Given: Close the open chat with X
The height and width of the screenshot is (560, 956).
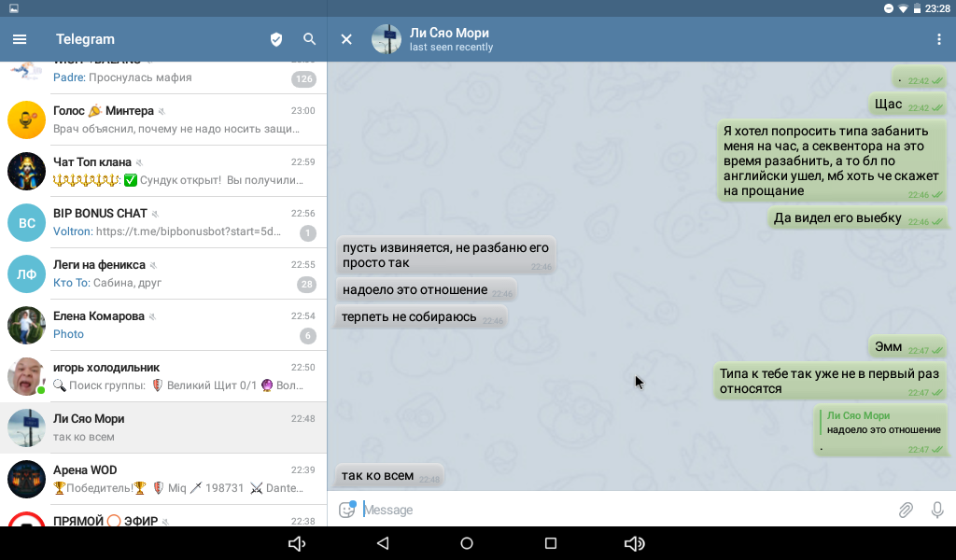Looking at the screenshot, I should point(346,39).
